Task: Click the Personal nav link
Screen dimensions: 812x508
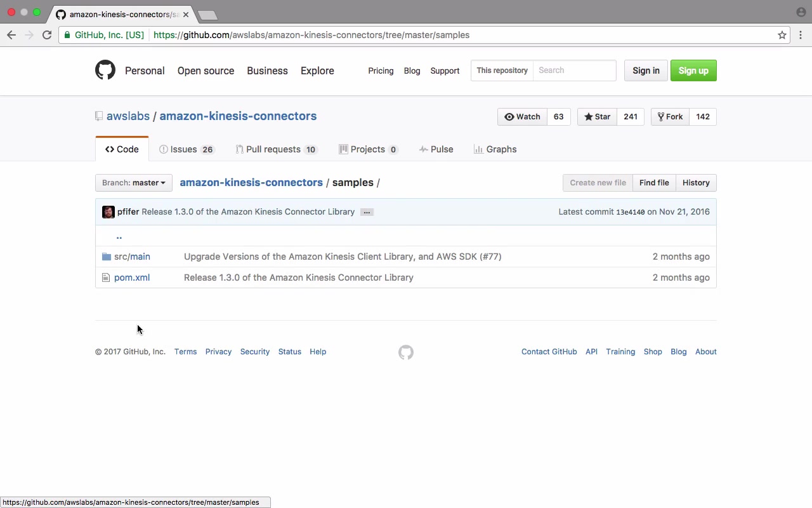Action: click(145, 70)
